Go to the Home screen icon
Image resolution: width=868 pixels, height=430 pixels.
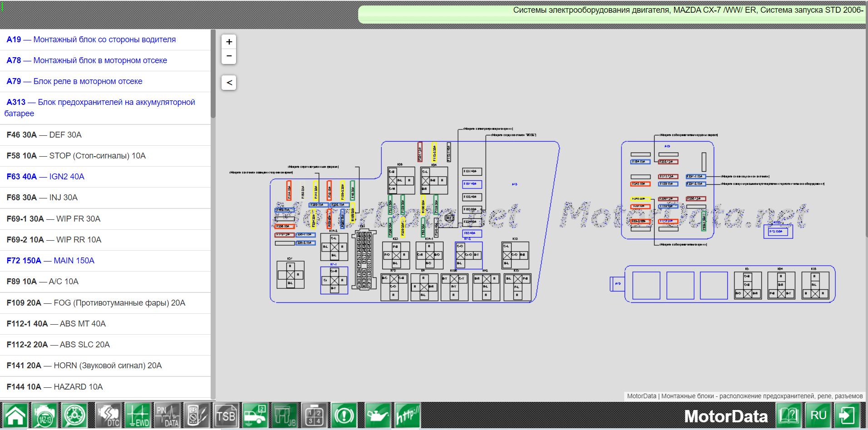click(x=15, y=415)
